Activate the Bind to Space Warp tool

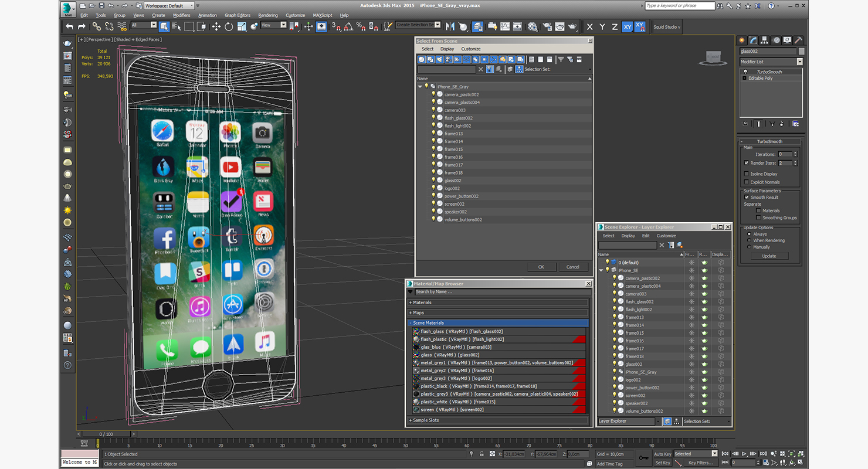122,26
